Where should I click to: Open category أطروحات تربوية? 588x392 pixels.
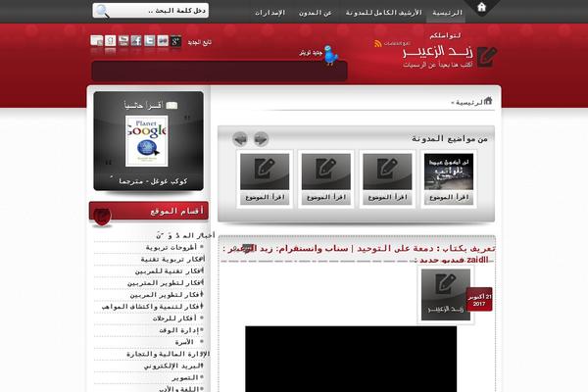171,248
